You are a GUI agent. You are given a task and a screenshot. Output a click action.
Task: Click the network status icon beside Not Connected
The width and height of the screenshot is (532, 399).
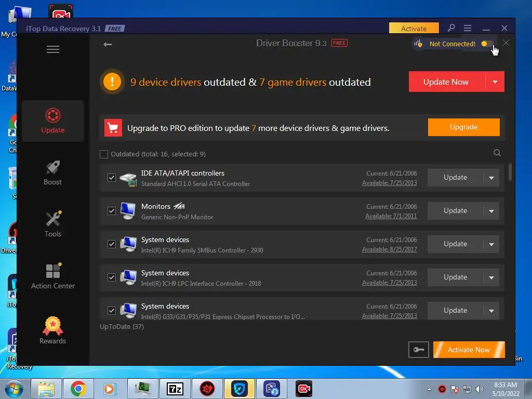click(418, 44)
